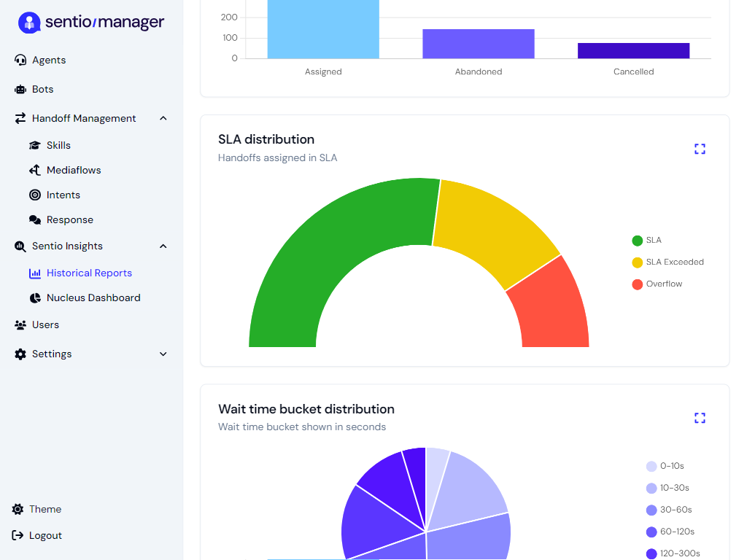Click the Historical Reports chart icon
Viewport: 747px width, 560px height.
pyautogui.click(x=35, y=273)
